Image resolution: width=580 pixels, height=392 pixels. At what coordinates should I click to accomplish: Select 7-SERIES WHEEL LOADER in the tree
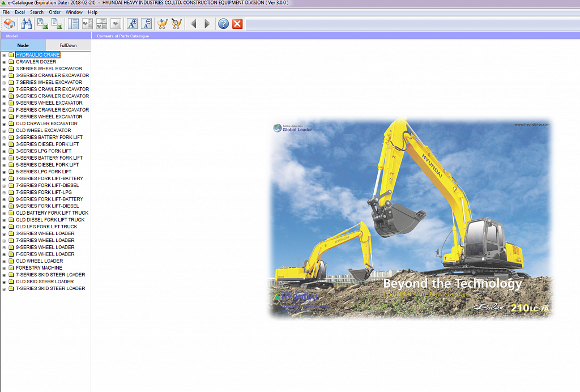[45, 240]
